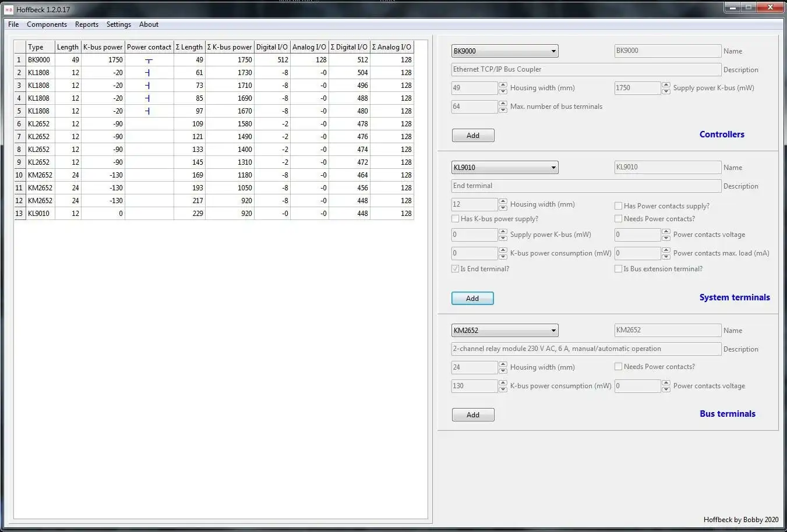Open the File menu

[x=13, y=24]
